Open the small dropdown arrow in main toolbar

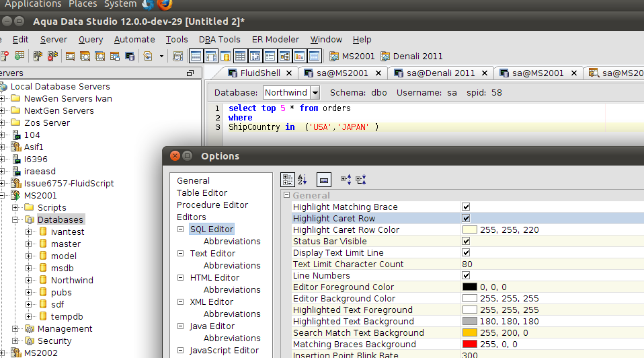tap(161, 57)
